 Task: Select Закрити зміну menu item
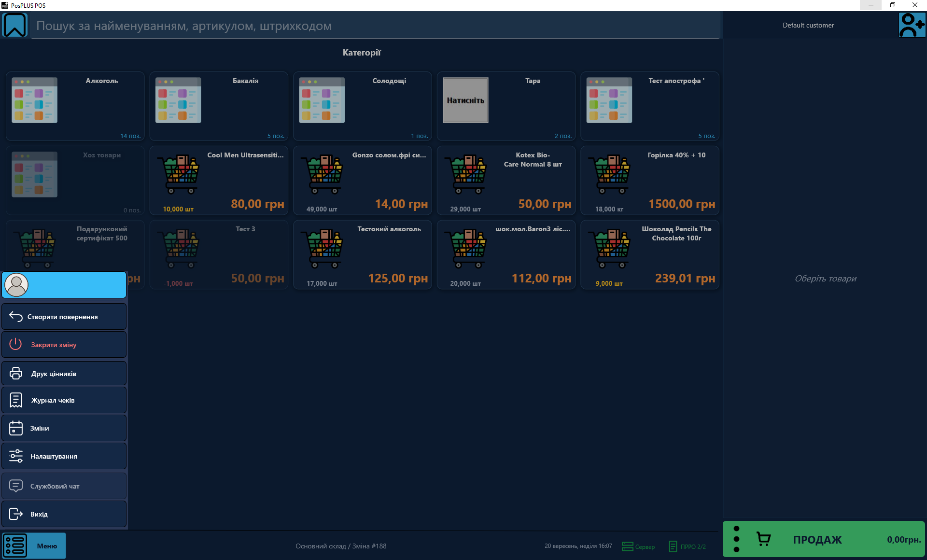coord(64,345)
